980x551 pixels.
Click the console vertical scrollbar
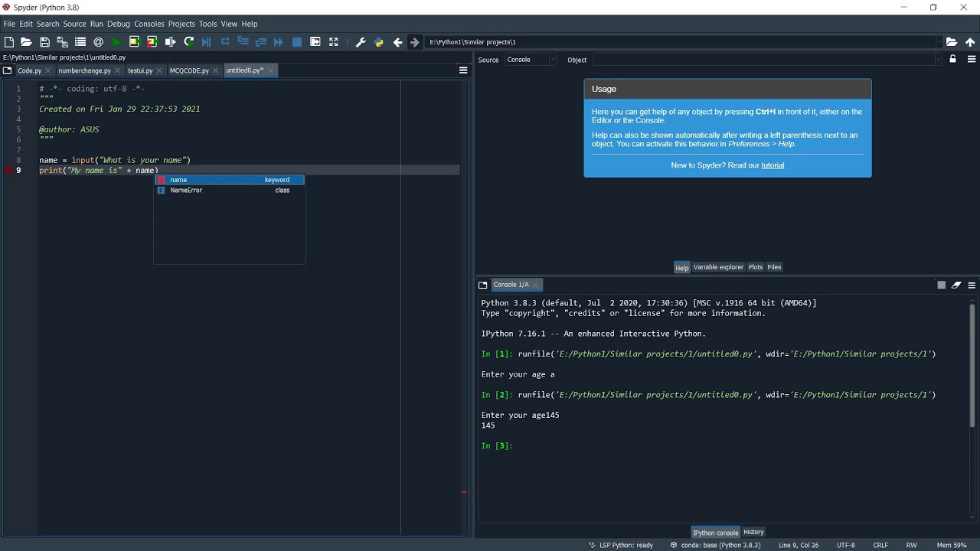click(x=972, y=366)
